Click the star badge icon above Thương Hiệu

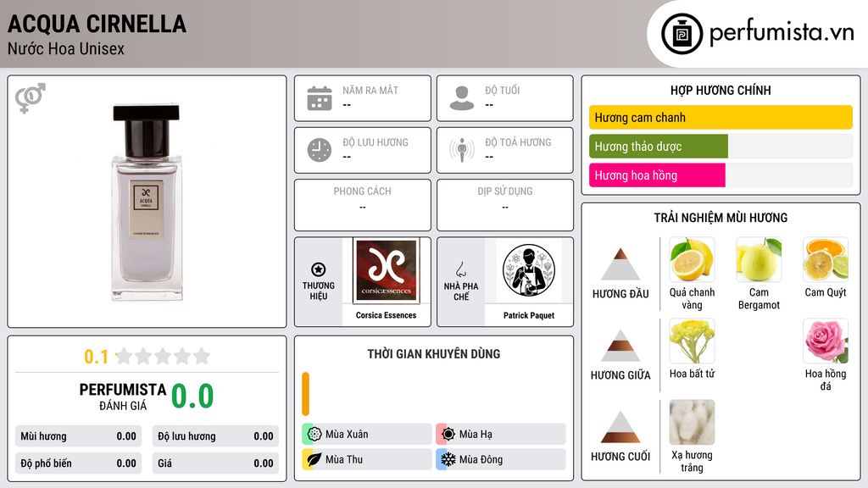[x=319, y=269]
